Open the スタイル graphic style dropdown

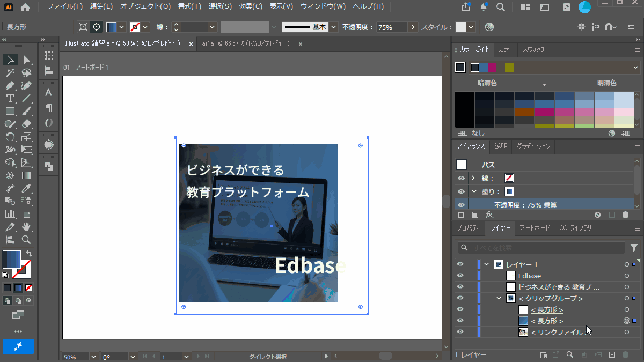point(471,27)
